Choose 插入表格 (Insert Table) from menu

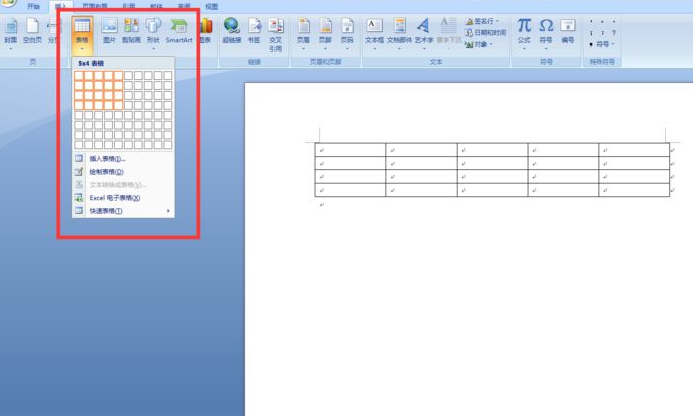click(x=107, y=159)
